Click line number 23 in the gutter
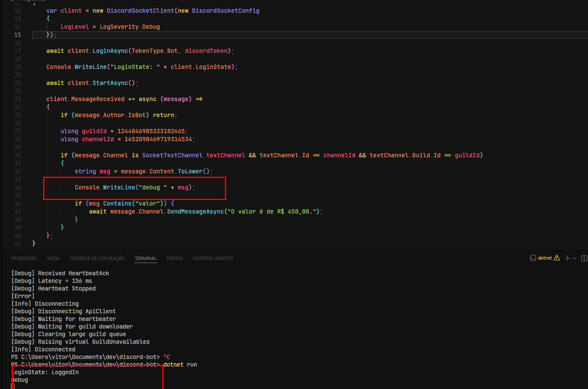Viewport: 588px width, 389px height. tap(17, 99)
